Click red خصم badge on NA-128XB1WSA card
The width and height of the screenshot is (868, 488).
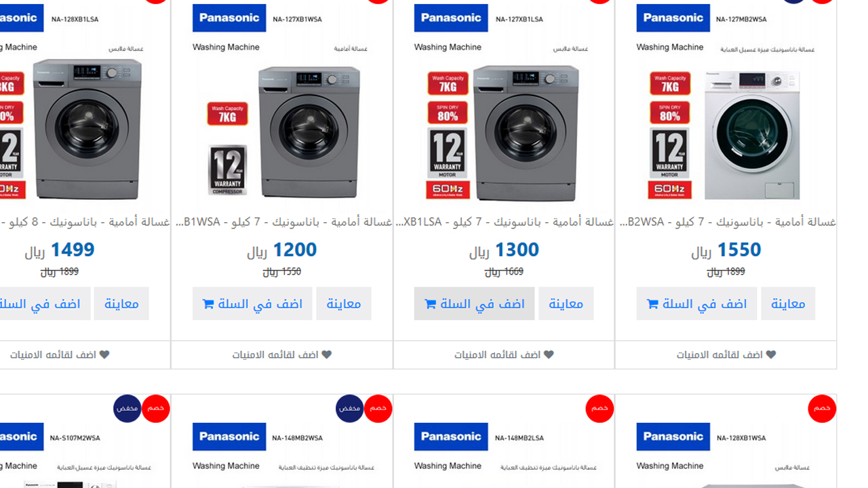[822, 409]
